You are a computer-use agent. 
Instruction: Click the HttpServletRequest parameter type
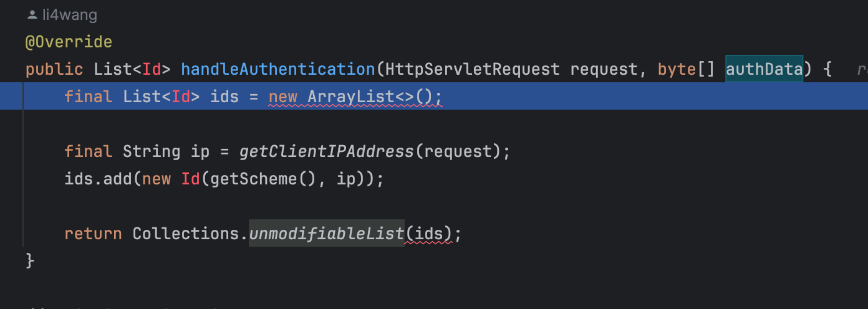473,69
